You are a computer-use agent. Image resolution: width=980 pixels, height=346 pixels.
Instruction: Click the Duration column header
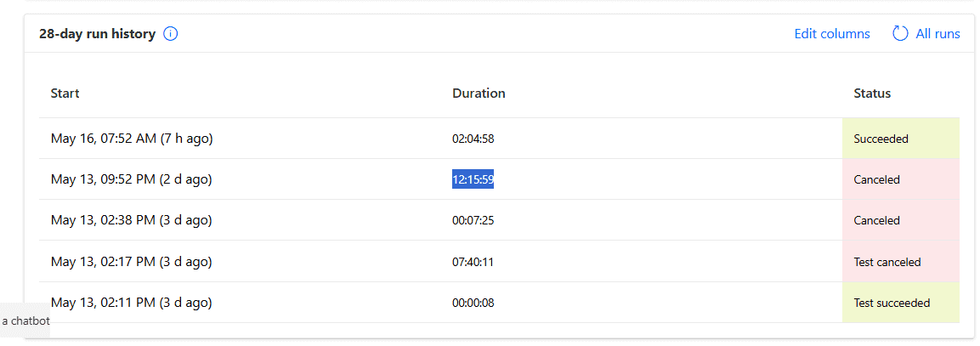[479, 94]
